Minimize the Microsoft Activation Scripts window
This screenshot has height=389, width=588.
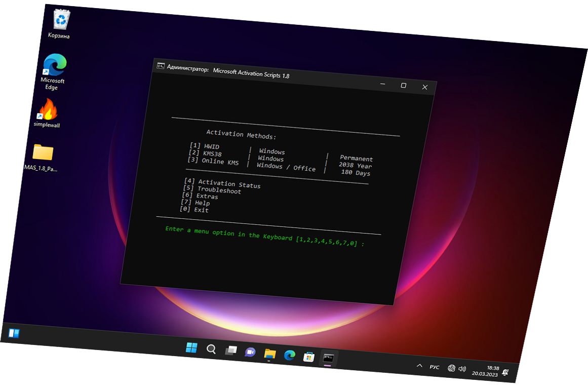(x=382, y=84)
